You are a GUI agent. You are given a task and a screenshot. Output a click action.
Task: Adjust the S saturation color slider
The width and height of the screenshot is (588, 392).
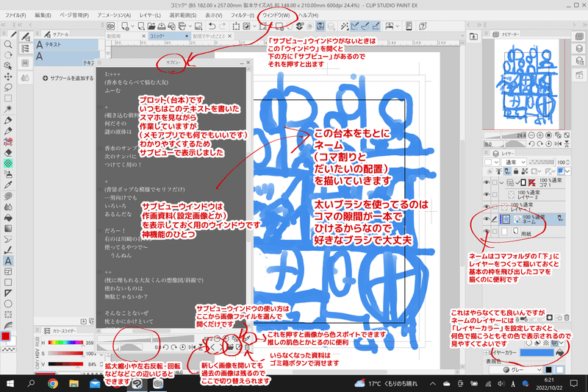(65, 353)
